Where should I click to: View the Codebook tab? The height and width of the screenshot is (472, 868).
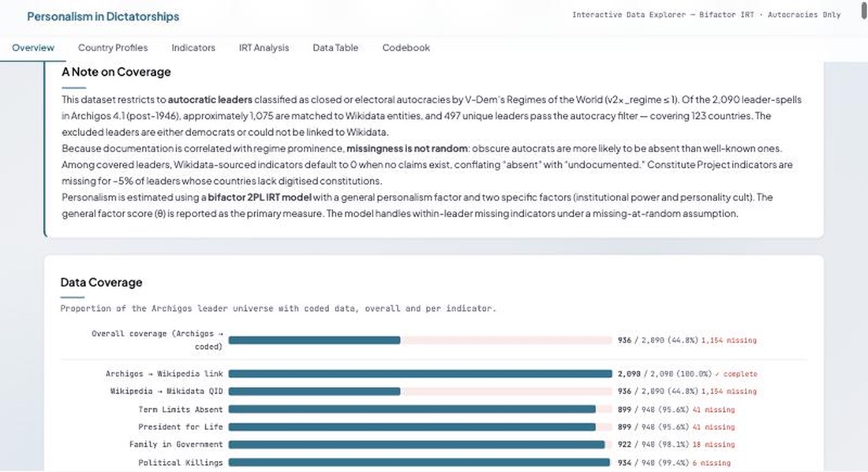(x=406, y=47)
